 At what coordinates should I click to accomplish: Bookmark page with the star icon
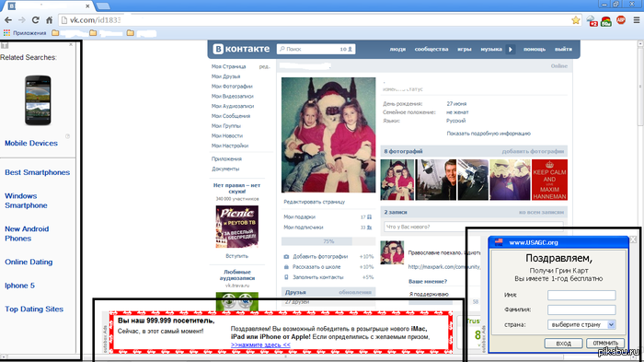[x=576, y=19]
